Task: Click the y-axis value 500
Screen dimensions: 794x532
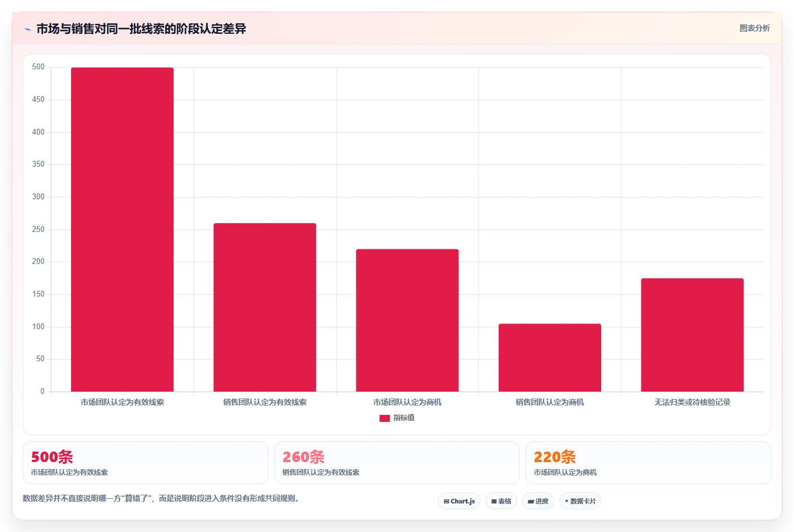Action: pos(38,67)
